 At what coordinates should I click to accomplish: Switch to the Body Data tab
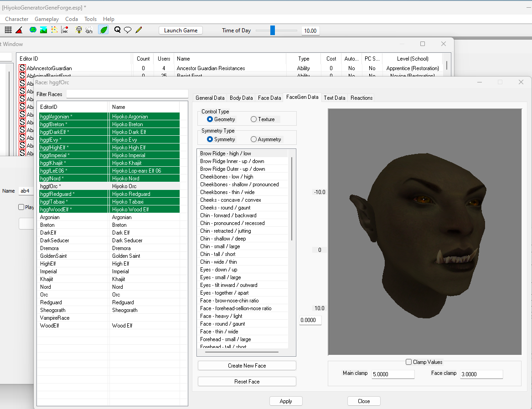tap(241, 98)
